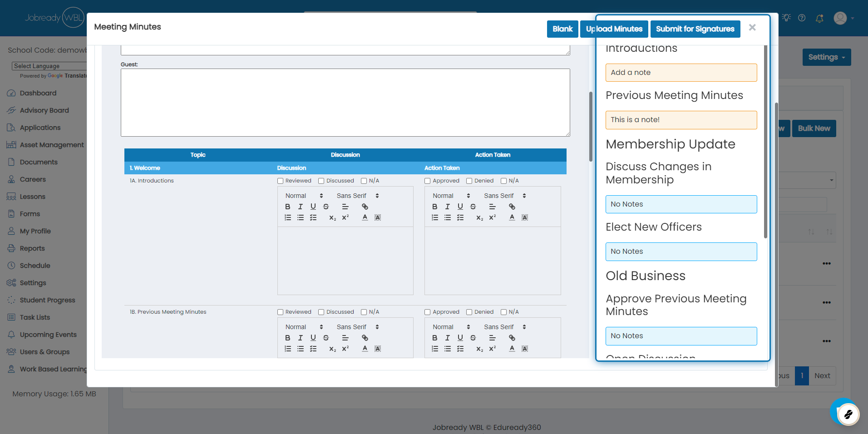Toggle bold in 1A Introductions discussion editor
Image resolution: width=868 pixels, height=434 pixels.
pyautogui.click(x=287, y=207)
